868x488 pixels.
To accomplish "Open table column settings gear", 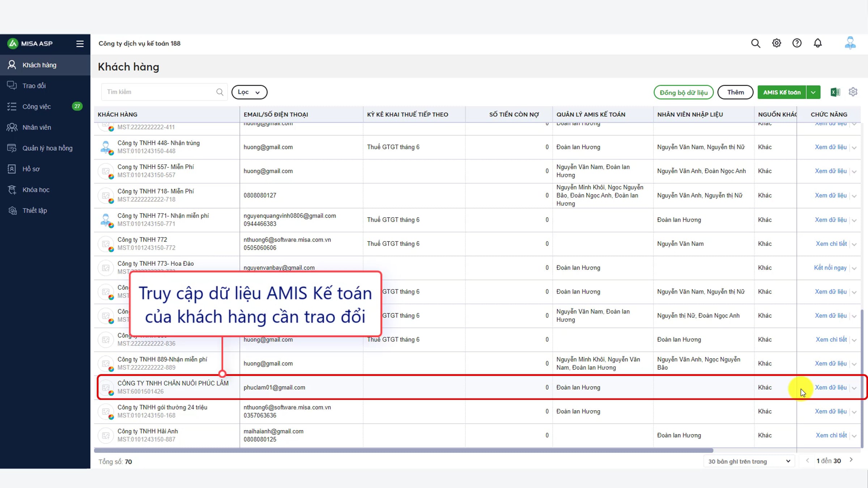I will (853, 92).
